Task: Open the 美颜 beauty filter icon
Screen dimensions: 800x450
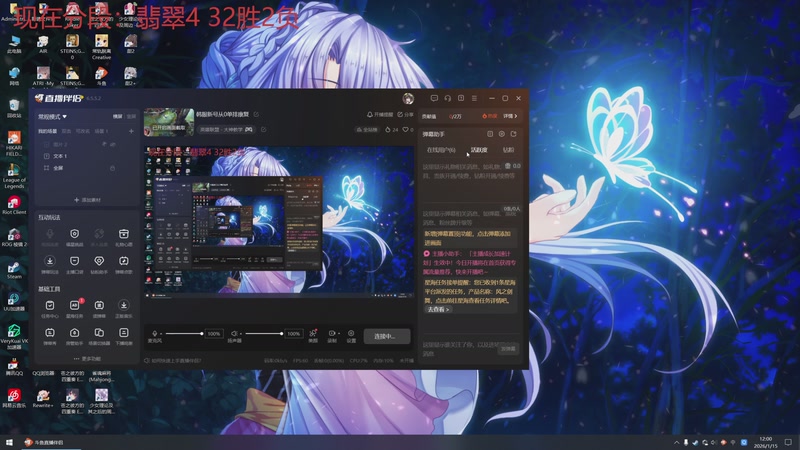Action: pos(313,334)
